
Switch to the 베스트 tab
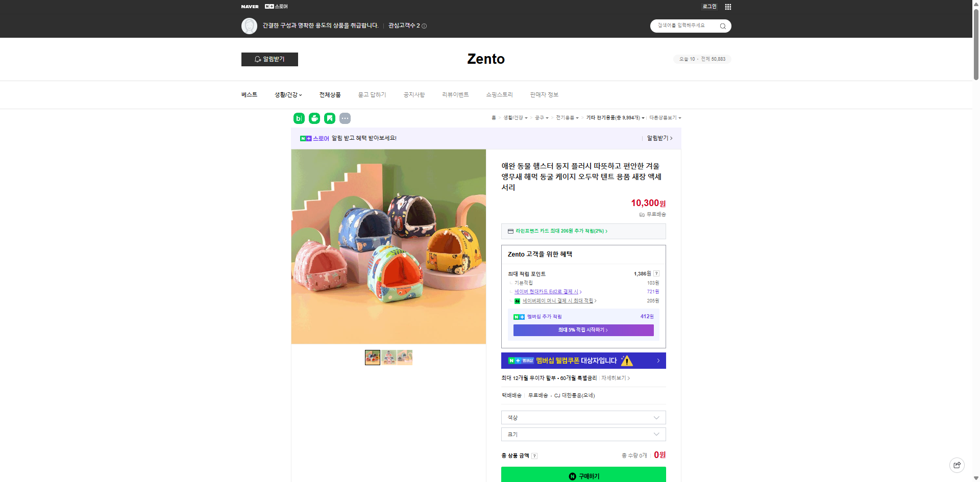(249, 94)
